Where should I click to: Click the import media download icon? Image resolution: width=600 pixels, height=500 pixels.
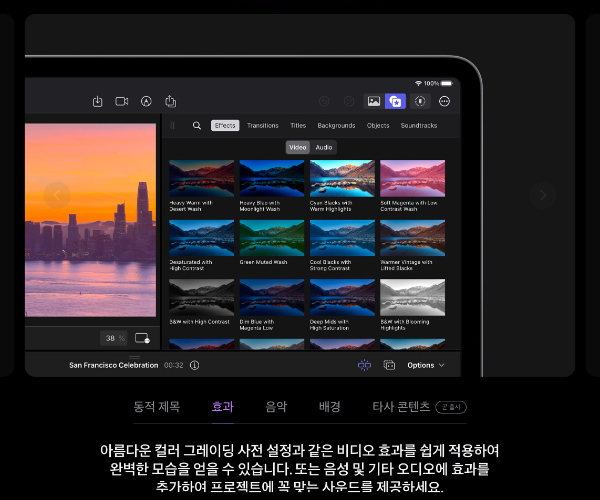click(98, 101)
